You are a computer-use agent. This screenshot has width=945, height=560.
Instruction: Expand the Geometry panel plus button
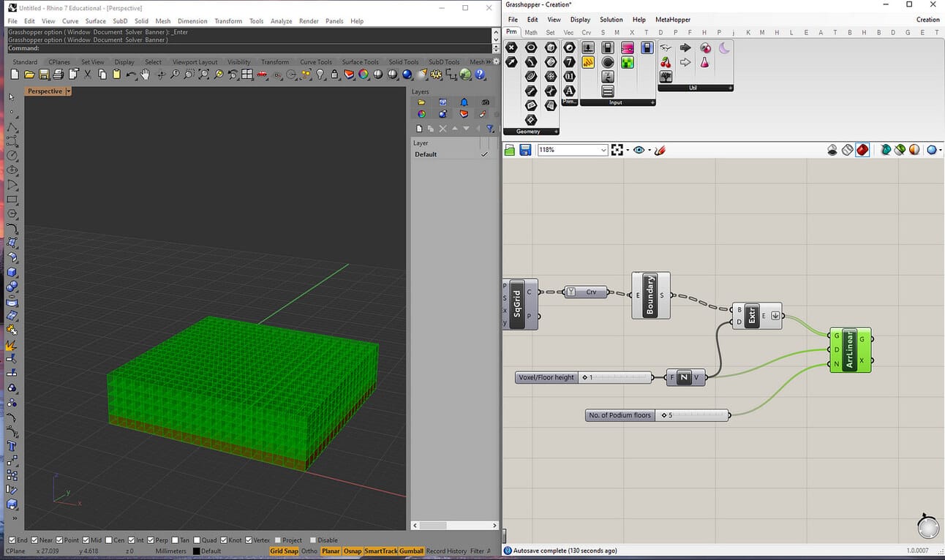556,132
